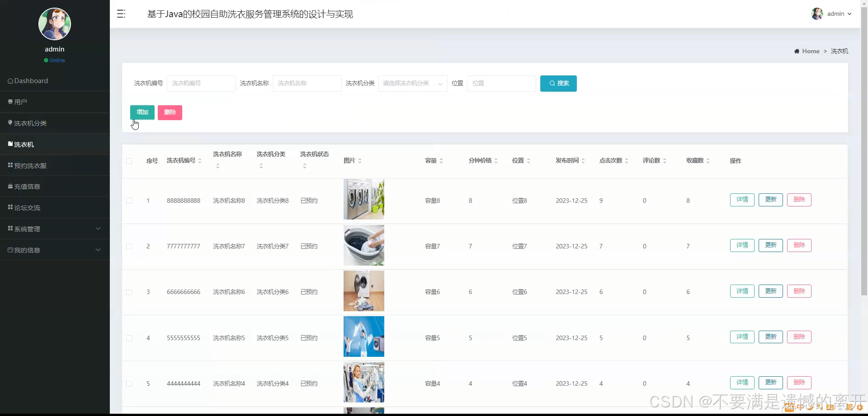
Task: Sort by 洗衣机编号 column arrows
Action: [200, 161]
